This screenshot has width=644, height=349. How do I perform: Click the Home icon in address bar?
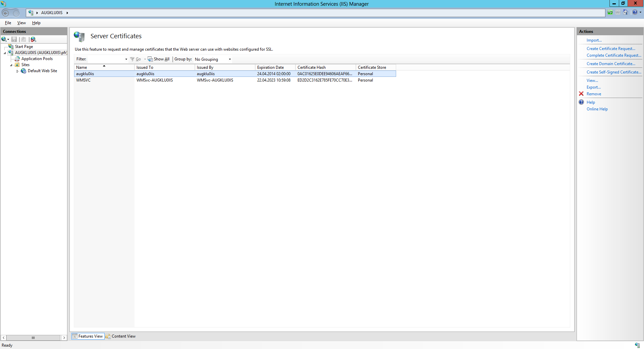625,12
